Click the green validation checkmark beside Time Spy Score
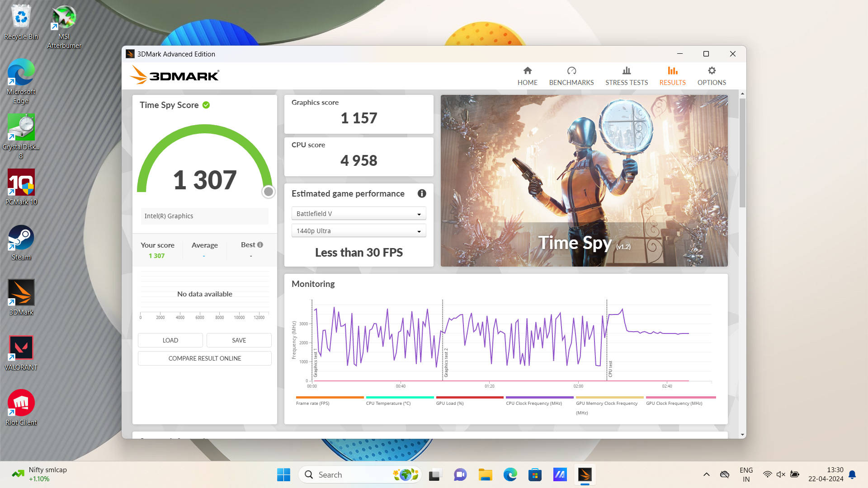 point(206,105)
